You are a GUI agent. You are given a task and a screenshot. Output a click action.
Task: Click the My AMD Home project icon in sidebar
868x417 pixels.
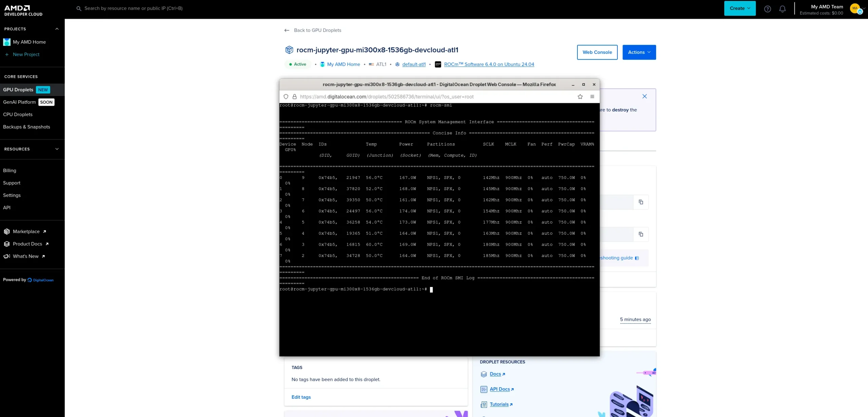pyautogui.click(x=7, y=42)
